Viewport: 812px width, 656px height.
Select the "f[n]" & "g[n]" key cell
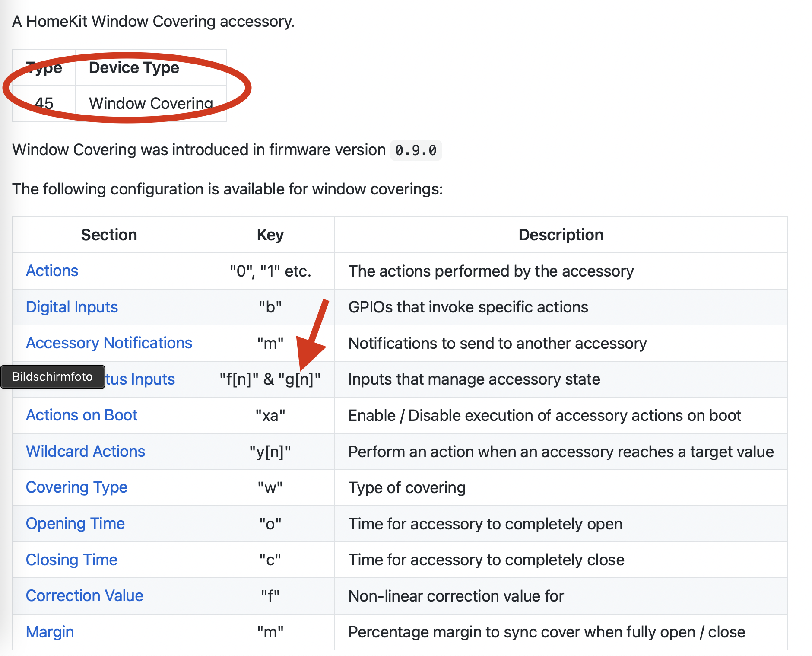pos(270,379)
